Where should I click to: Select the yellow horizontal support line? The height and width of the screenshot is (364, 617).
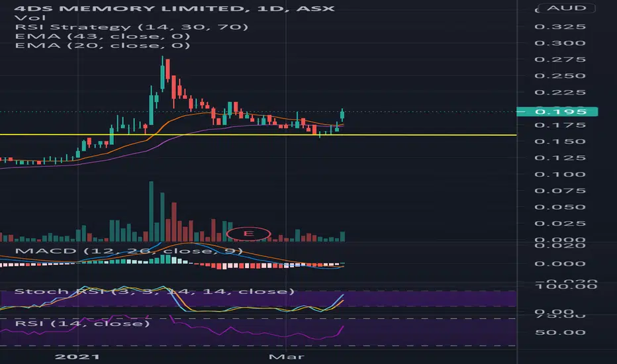point(258,135)
